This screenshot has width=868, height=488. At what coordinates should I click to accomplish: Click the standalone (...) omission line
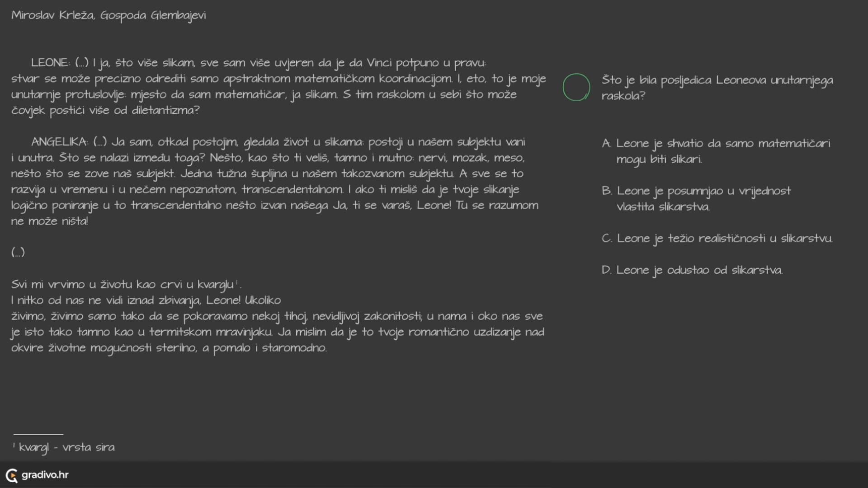coord(18,252)
